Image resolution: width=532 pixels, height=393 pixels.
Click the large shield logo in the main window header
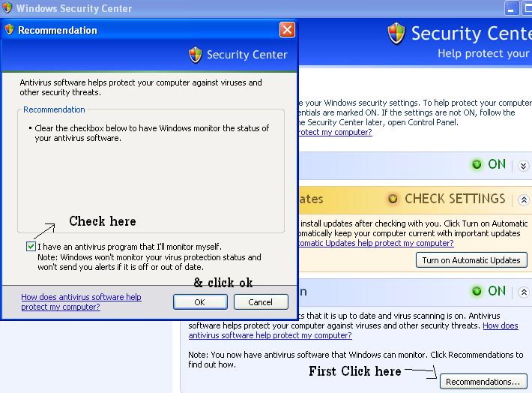(396, 34)
